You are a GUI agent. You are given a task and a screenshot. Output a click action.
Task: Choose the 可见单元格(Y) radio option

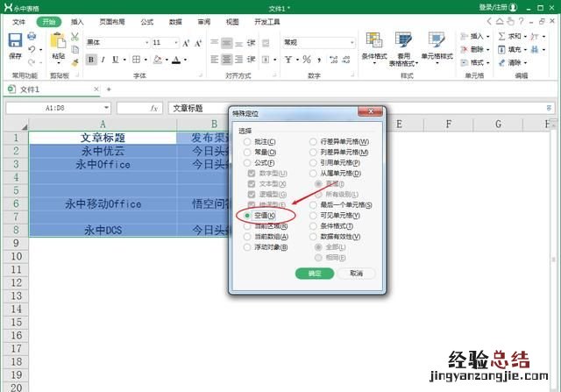click(314, 215)
